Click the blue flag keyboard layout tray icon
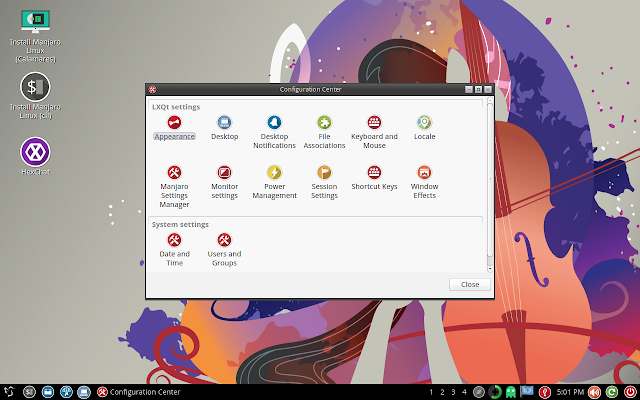Screen dimensions: 640x400 point(527,391)
